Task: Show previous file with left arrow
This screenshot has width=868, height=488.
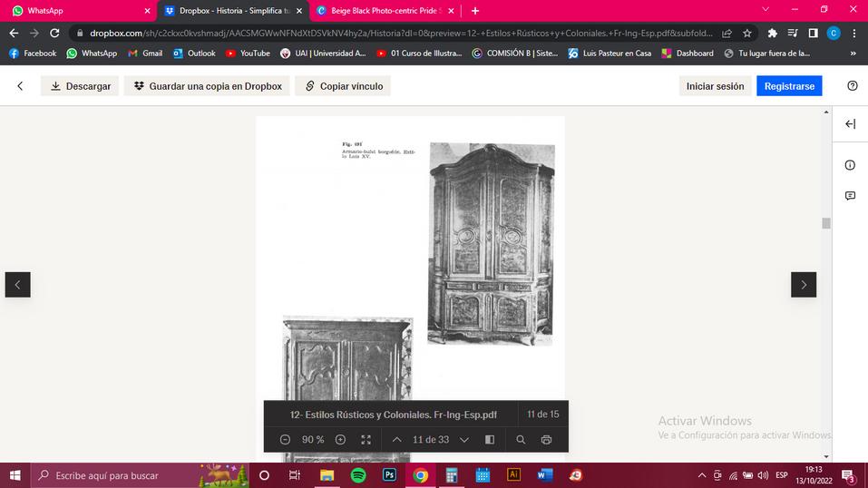Action: coord(18,285)
